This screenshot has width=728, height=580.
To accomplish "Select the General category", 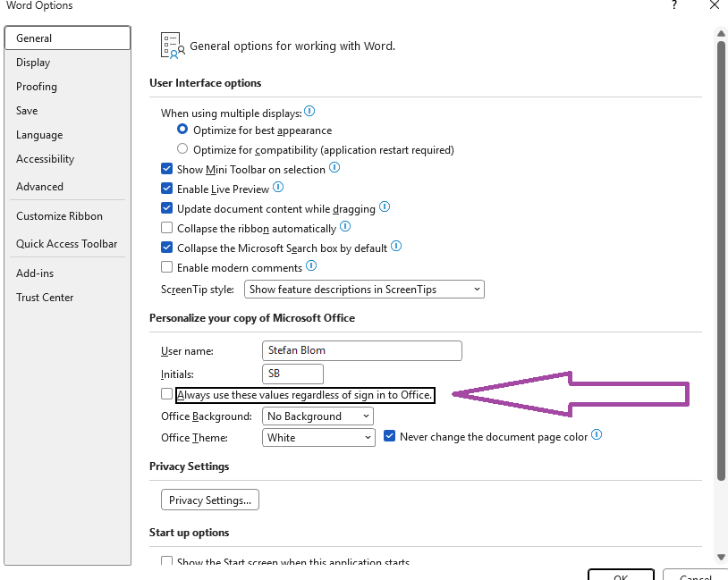I will coord(68,38).
